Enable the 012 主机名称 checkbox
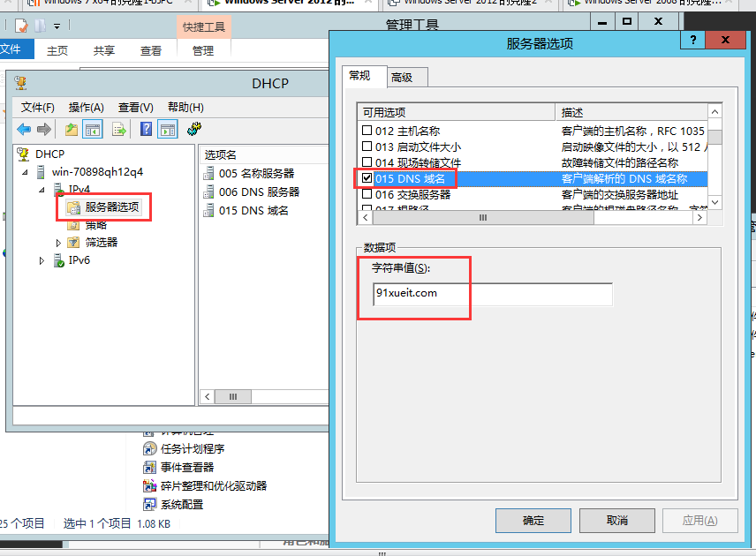The width and height of the screenshot is (756, 556). (x=367, y=131)
